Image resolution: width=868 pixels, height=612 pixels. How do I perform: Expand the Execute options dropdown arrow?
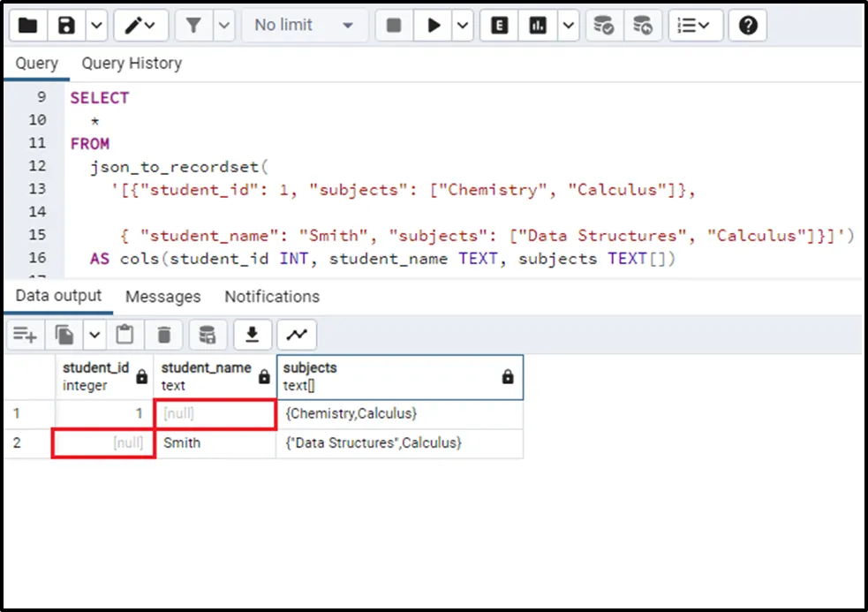coord(464,26)
